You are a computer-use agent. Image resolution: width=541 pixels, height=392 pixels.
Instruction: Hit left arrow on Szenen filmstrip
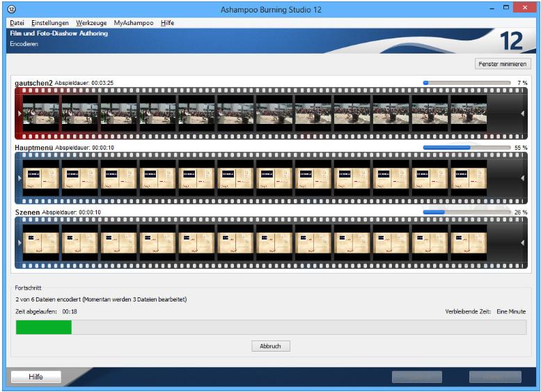coord(19,242)
